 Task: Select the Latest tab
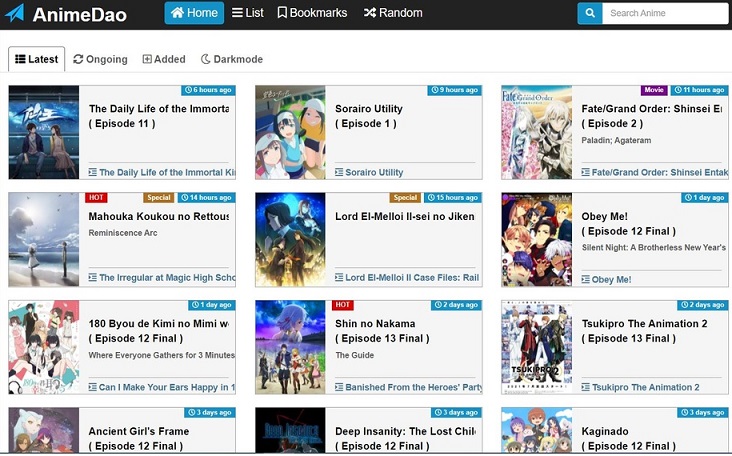[36, 59]
